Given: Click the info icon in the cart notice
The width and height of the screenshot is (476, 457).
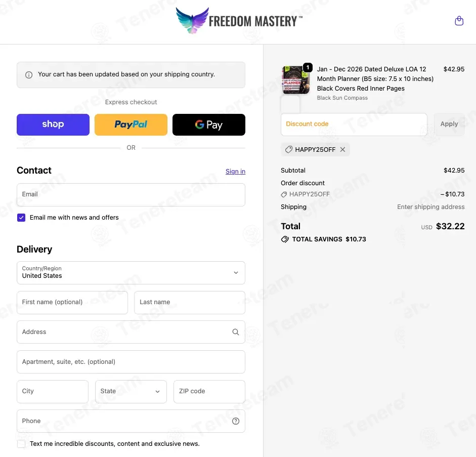Looking at the screenshot, I should coord(29,75).
